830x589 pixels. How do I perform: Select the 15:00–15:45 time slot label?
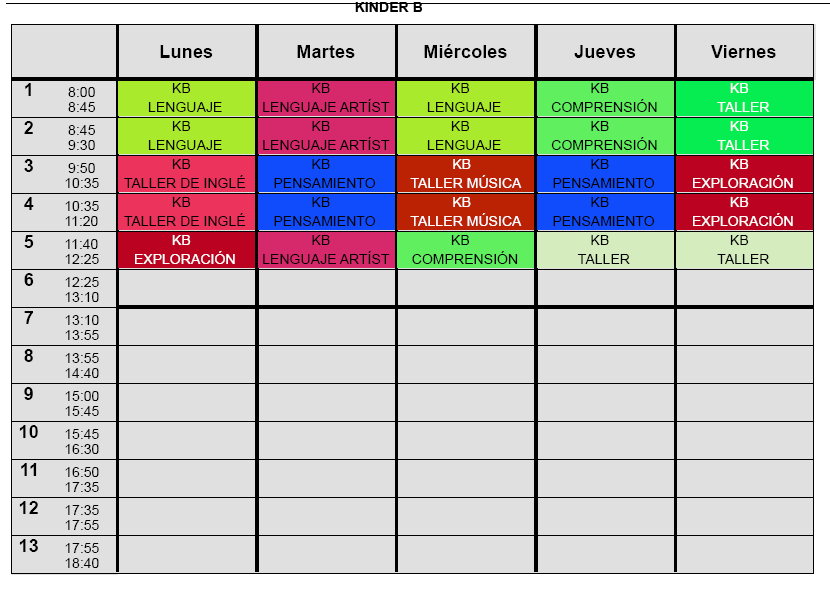[82, 403]
